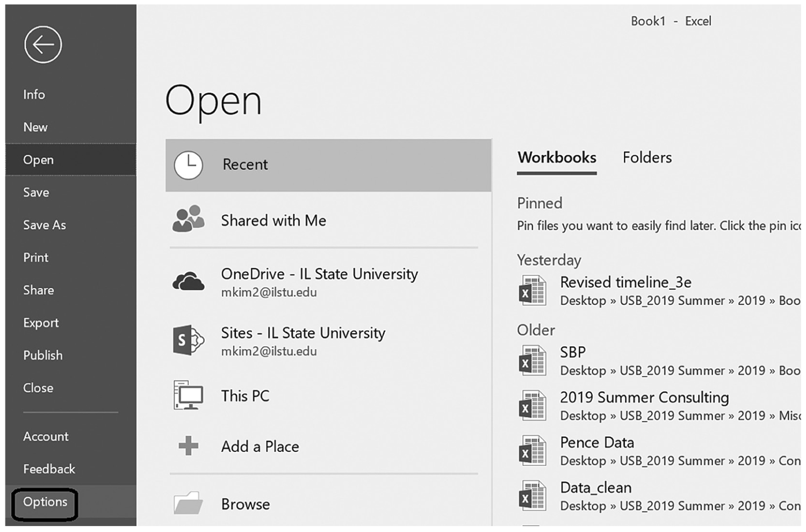The width and height of the screenshot is (806, 532).
Task: Open the Revised timeline_3e workbook
Action: (659, 290)
